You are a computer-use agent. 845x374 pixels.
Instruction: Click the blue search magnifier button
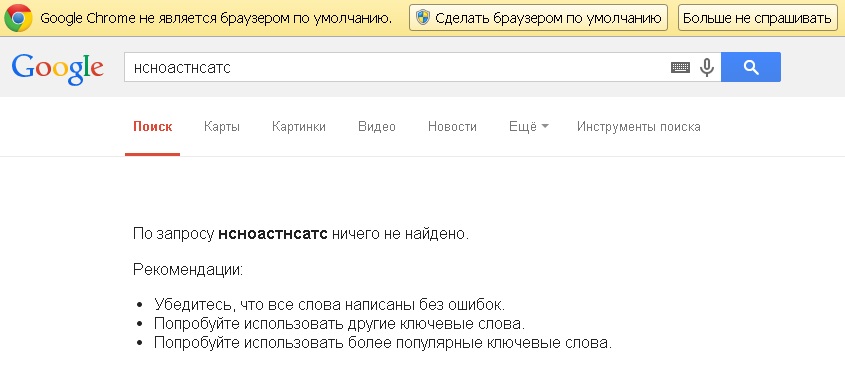click(x=751, y=67)
